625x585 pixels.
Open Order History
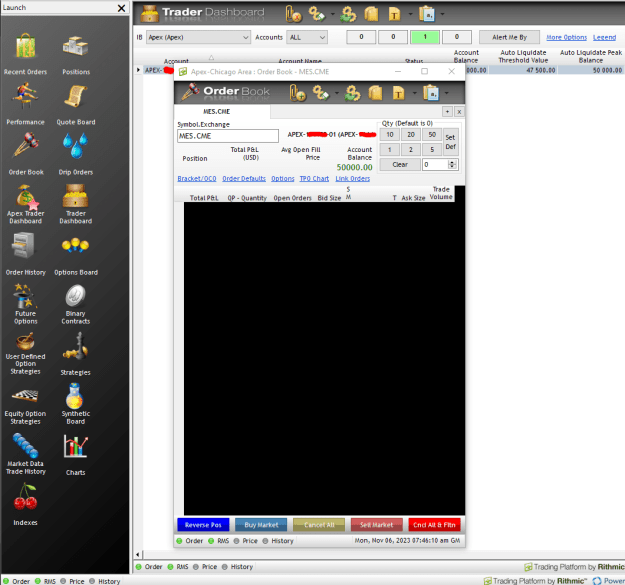[26, 254]
